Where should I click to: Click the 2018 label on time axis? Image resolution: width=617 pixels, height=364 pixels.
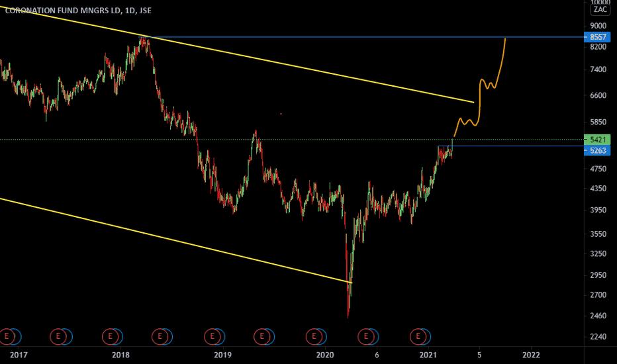tap(120, 355)
